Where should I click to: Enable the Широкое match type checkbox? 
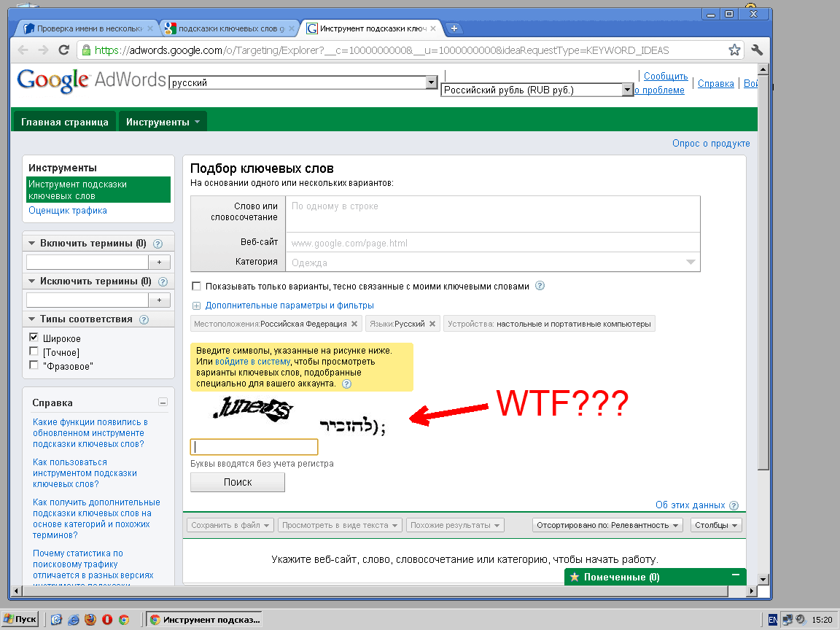click(34, 338)
